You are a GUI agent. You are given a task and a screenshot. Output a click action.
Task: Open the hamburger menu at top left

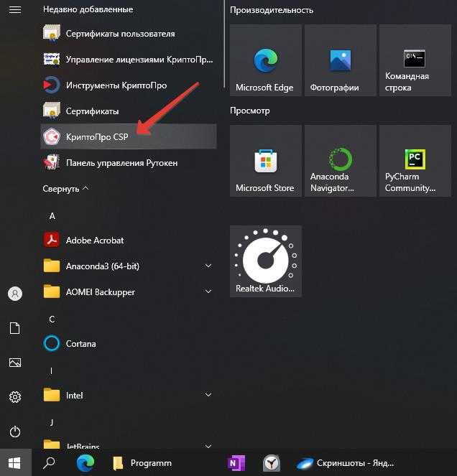tap(15, 10)
